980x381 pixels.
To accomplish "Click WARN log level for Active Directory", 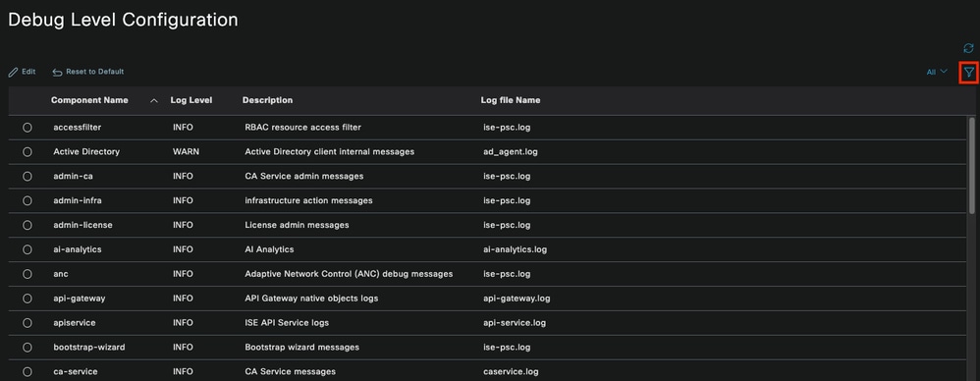I will pos(187,152).
